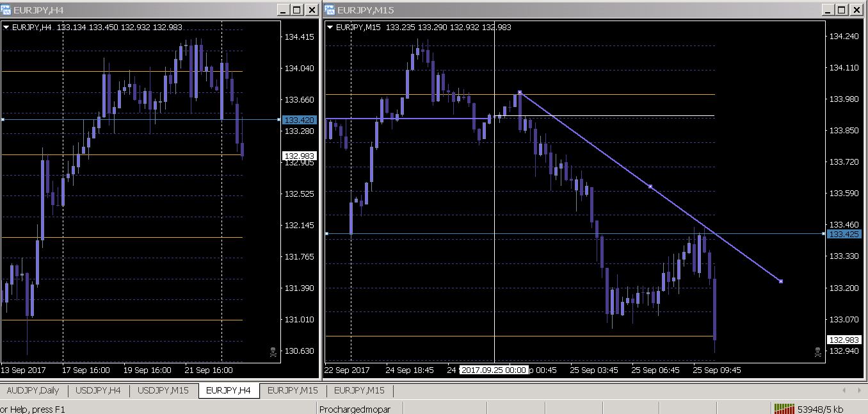Image resolution: width=868 pixels, height=414 pixels.
Task: Click the EURJPY,M15 title bar text
Action: (366, 10)
